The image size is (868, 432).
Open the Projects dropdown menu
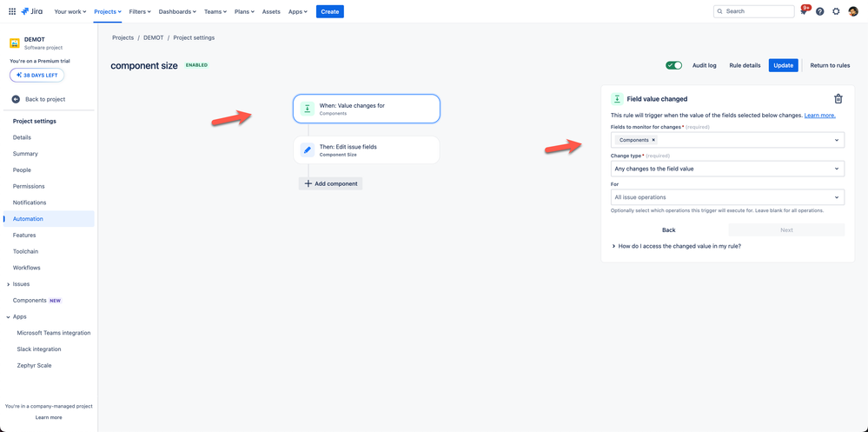(x=108, y=11)
